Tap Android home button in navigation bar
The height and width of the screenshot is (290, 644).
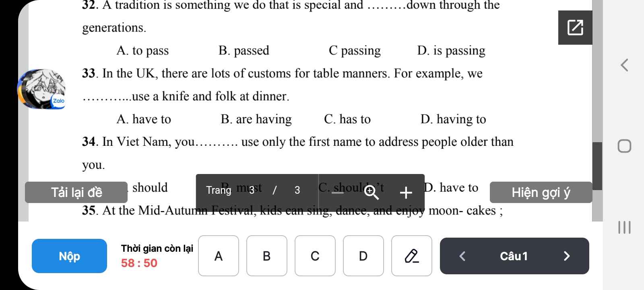624,146
